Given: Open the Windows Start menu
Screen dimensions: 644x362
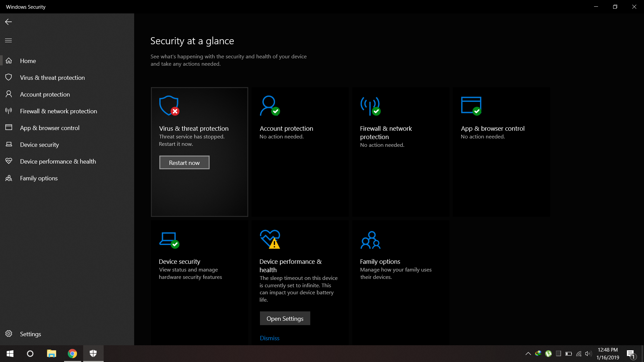Looking at the screenshot, I should pos(10,354).
